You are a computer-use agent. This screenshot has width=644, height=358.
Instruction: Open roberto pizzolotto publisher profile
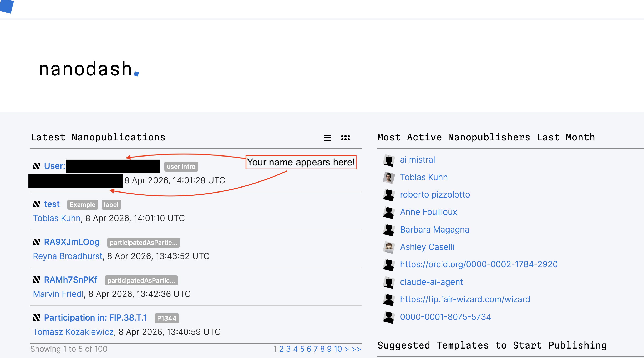[x=435, y=195]
